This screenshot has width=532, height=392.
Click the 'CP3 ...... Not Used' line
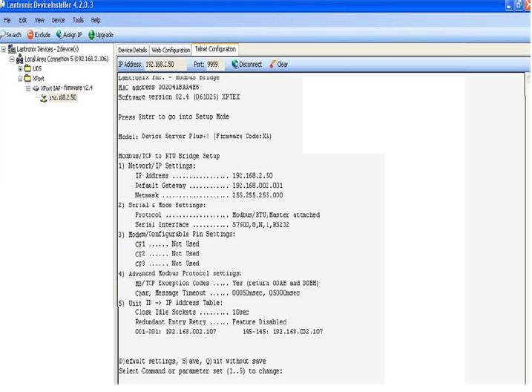pyautogui.click(x=167, y=264)
